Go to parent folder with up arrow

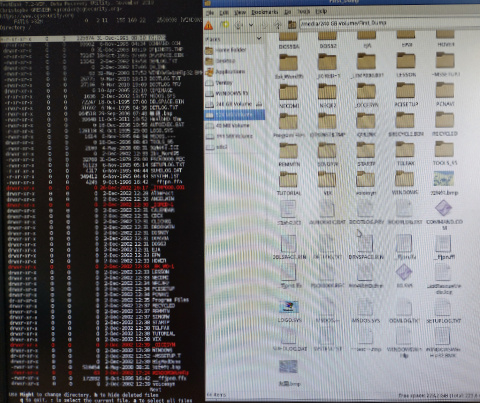tap(278, 25)
